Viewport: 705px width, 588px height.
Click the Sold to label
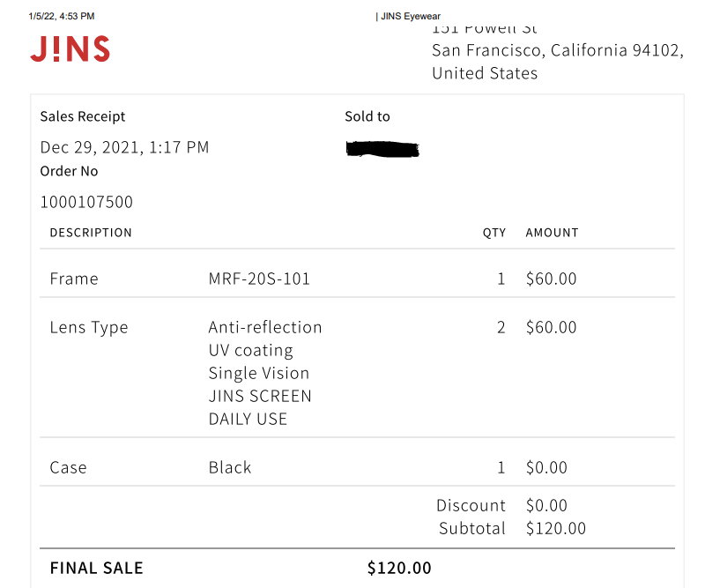point(367,116)
